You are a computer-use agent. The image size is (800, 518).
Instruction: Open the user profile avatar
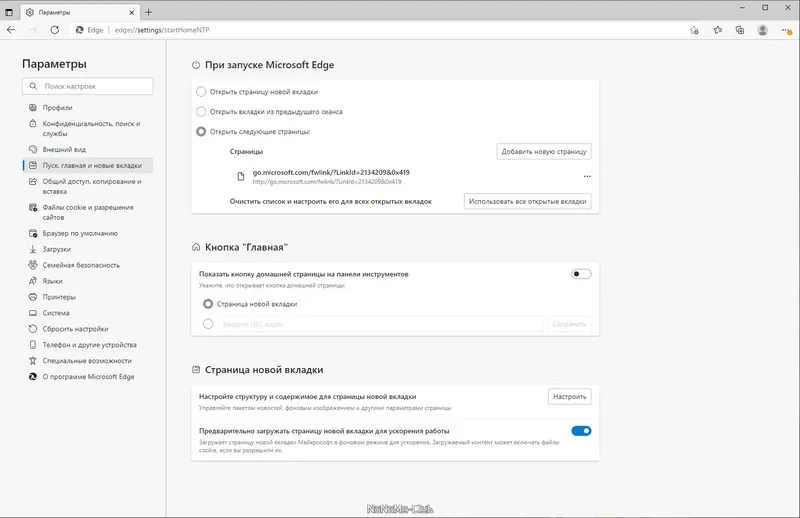click(763, 30)
